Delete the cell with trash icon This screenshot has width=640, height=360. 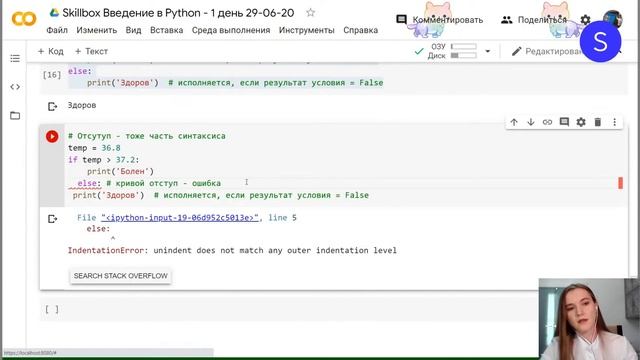[598, 122]
